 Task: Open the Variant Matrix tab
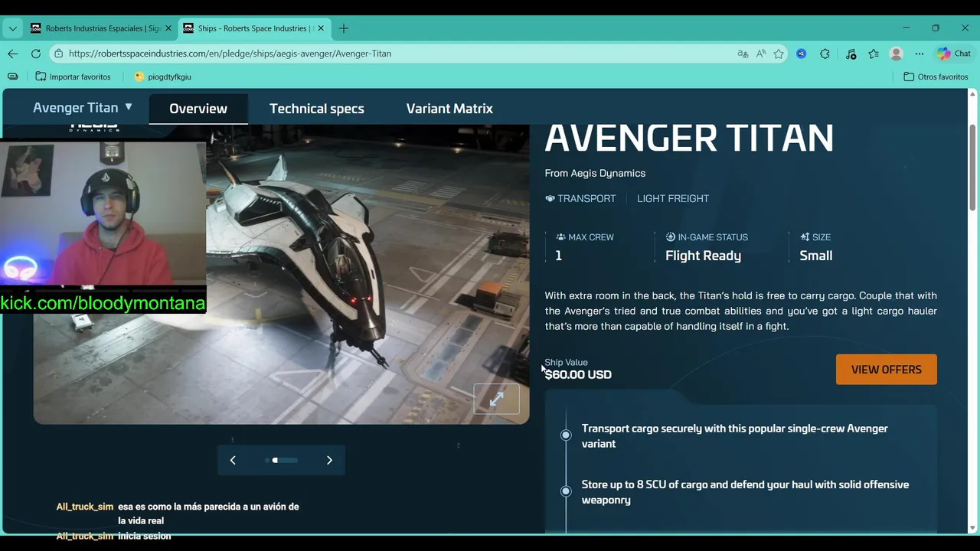(x=449, y=109)
